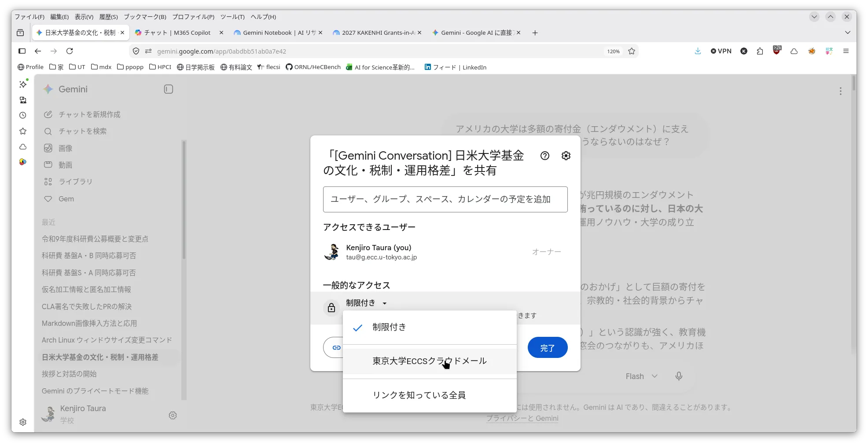Open Firefox View tab button
Viewport: 868px width, 445px height.
pyautogui.click(x=20, y=33)
